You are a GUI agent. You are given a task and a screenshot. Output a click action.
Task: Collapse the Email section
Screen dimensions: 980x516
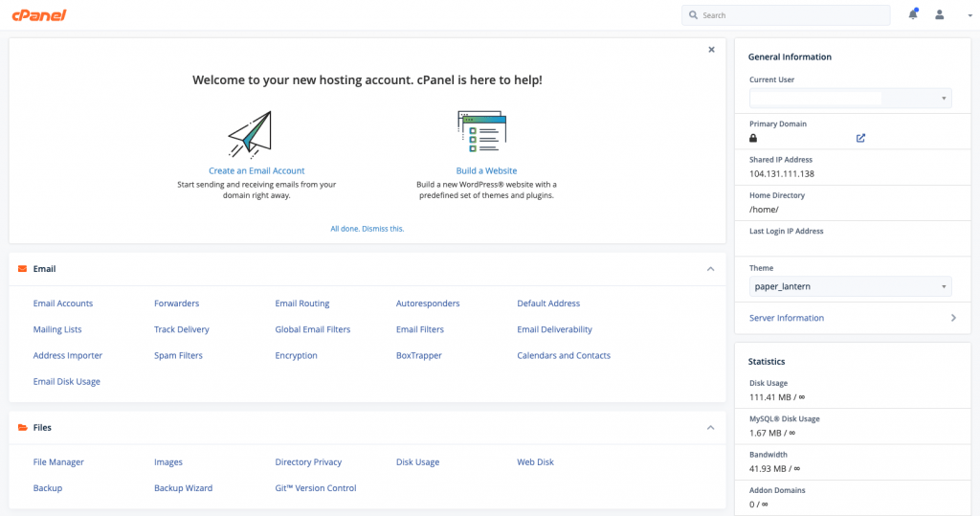(710, 269)
